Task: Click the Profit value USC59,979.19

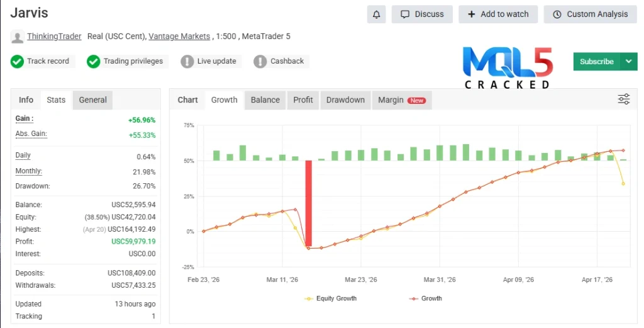Action: (133, 242)
